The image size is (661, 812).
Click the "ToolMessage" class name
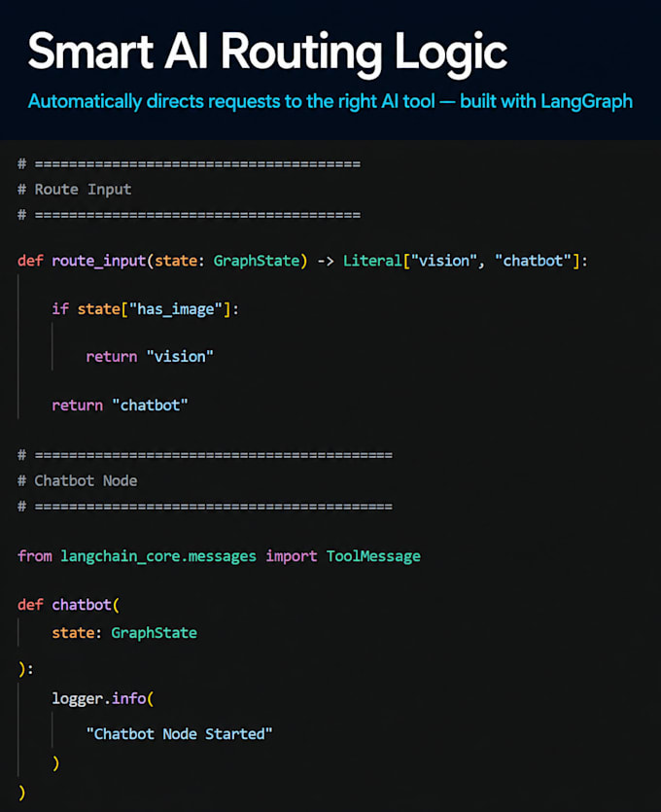373,556
